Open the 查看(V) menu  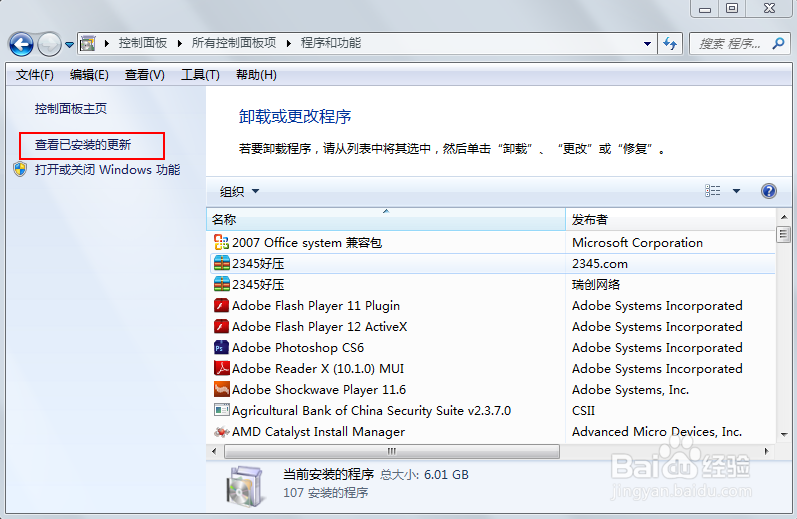click(145, 75)
